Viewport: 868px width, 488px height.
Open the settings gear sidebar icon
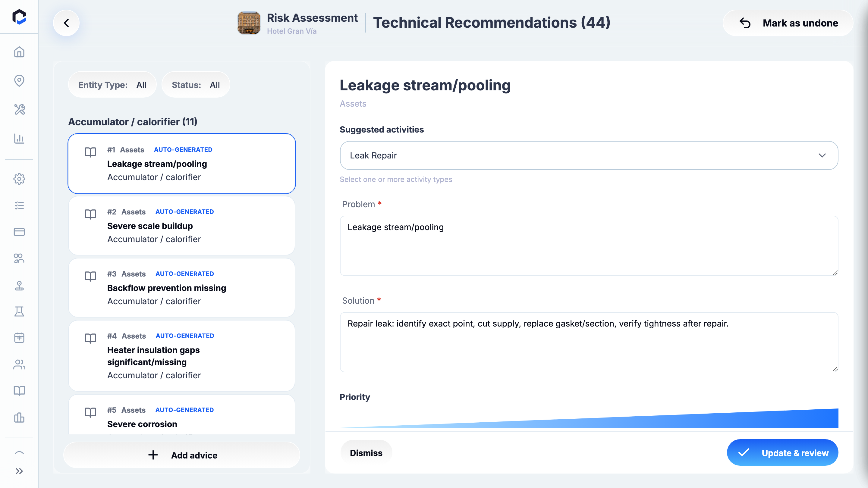(x=19, y=179)
